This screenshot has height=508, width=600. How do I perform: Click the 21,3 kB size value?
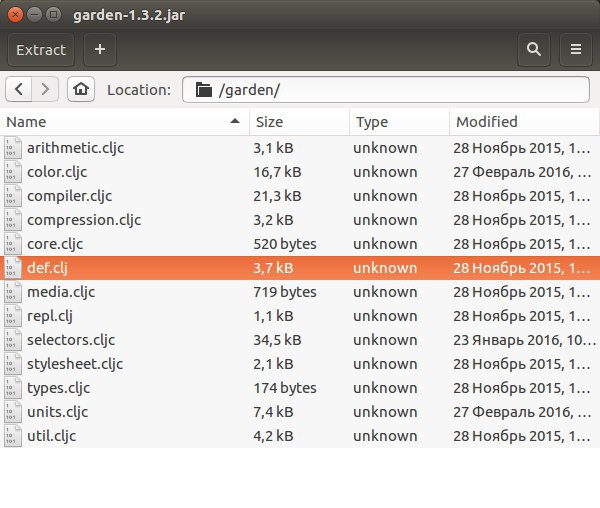pyautogui.click(x=277, y=197)
